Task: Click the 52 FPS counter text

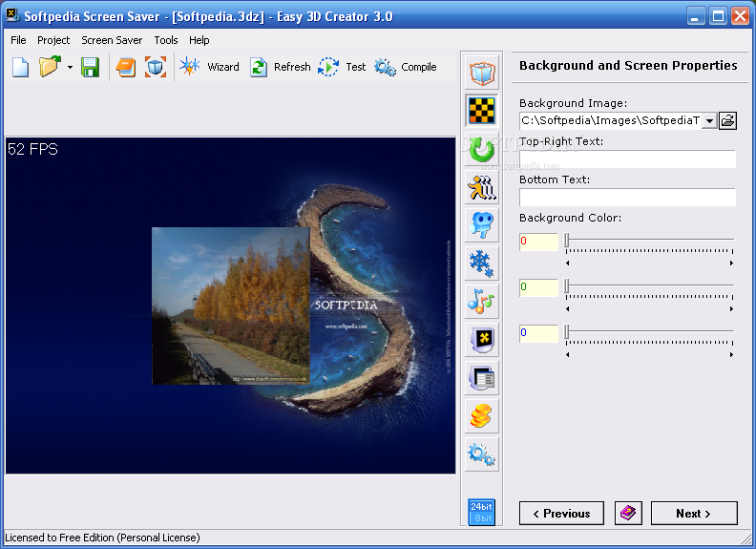Action: coord(32,150)
